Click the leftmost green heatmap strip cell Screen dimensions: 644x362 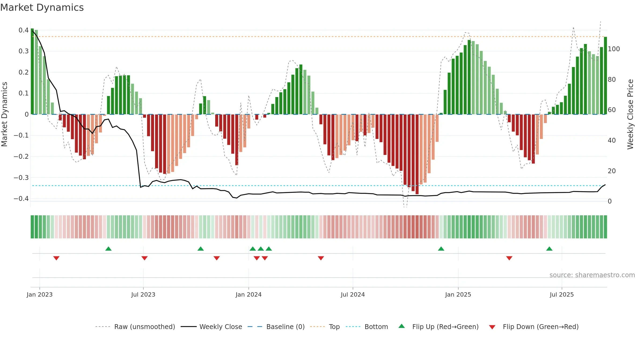coord(32,227)
